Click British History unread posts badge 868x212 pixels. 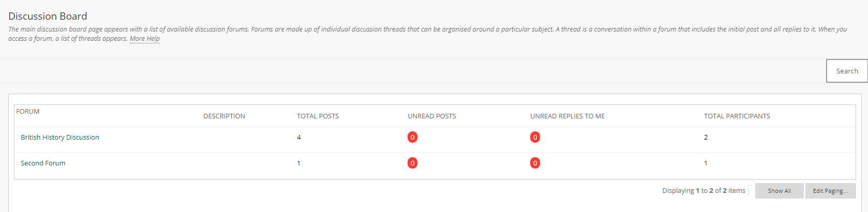point(412,137)
